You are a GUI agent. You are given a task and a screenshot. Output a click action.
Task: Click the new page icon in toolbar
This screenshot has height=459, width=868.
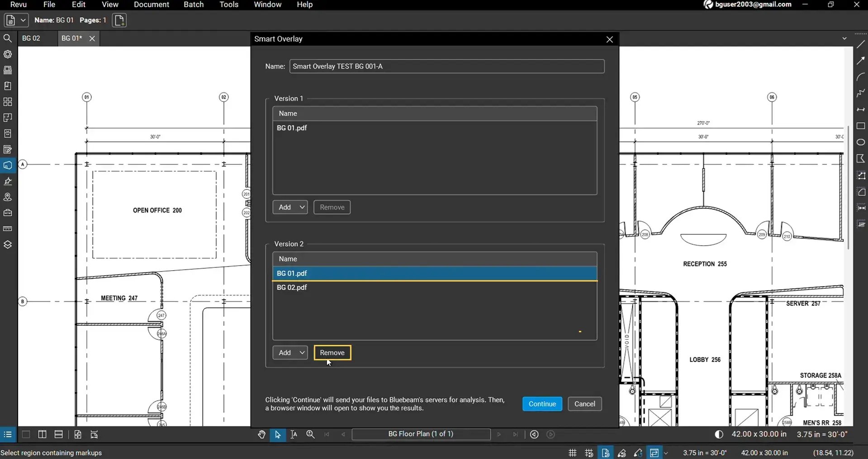point(119,20)
